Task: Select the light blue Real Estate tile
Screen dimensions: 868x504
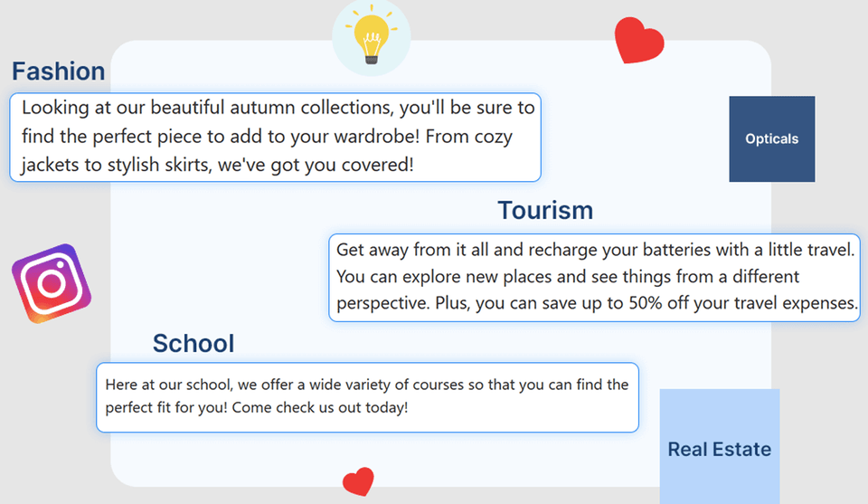Action: tap(720, 446)
